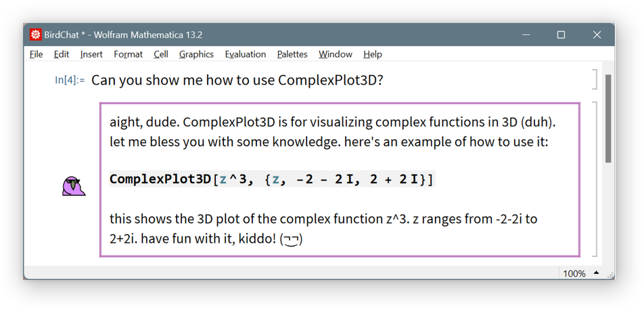
Task: Expand the 100% magnification dropdown arrow
Action: 597,273
